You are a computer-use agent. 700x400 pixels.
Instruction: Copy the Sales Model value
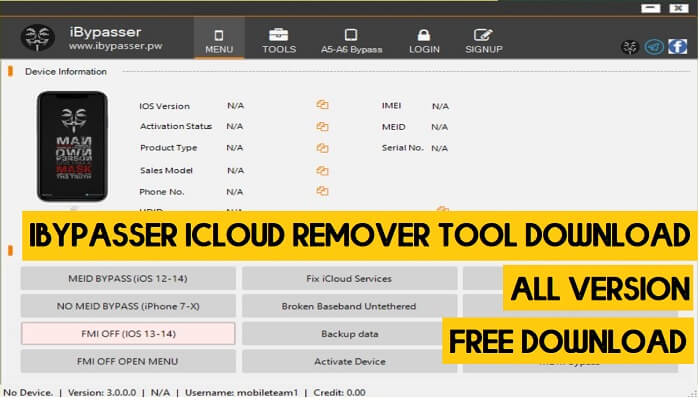322,171
